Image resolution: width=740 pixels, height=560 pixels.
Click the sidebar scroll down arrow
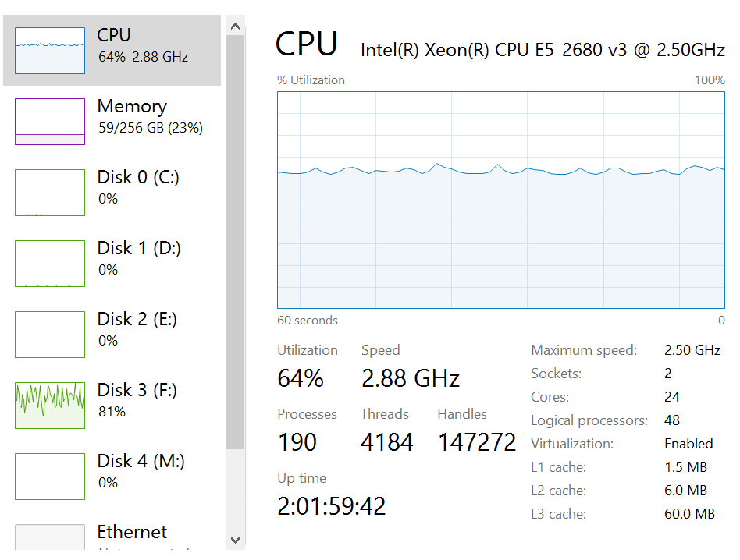click(x=236, y=540)
